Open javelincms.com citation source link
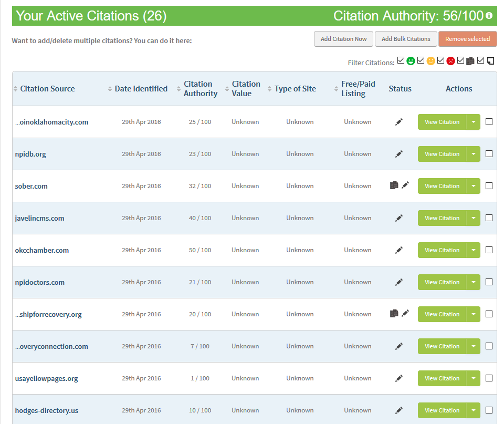 (x=39, y=218)
